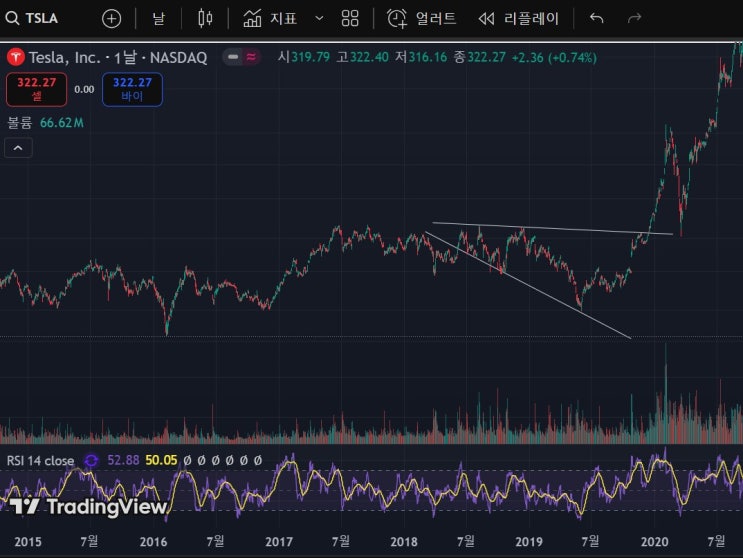The image size is (743, 558).
Task: Click the Tesla, Inc. symbol title
Action: coord(118,58)
